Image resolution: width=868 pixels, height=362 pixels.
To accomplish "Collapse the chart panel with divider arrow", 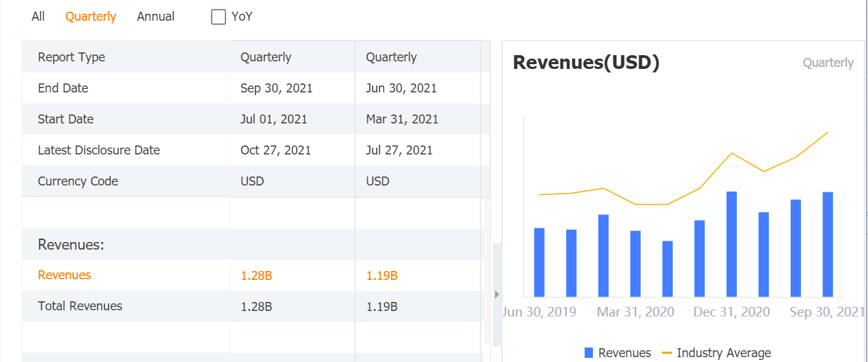I will pos(496,294).
